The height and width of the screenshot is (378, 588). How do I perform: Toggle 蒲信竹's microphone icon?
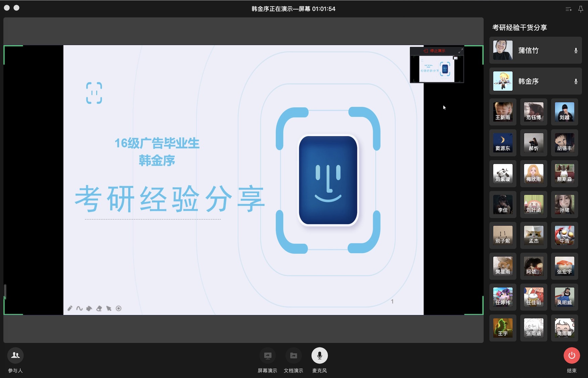pos(576,51)
